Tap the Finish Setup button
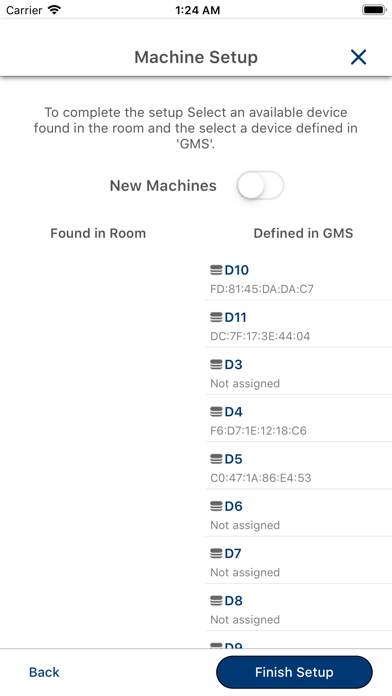This screenshot has width=392, height=696. click(294, 672)
